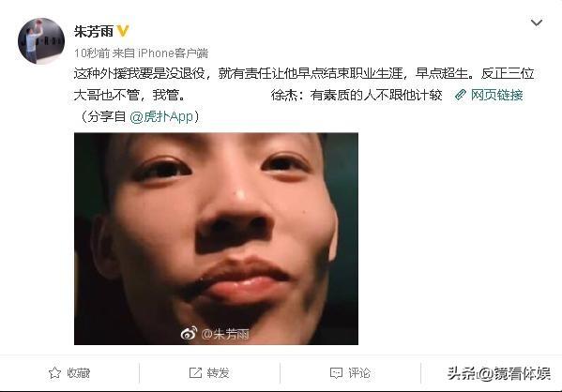Click the post text starting with 这种外援
The width and height of the screenshot is (562, 392).
(x=304, y=83)
